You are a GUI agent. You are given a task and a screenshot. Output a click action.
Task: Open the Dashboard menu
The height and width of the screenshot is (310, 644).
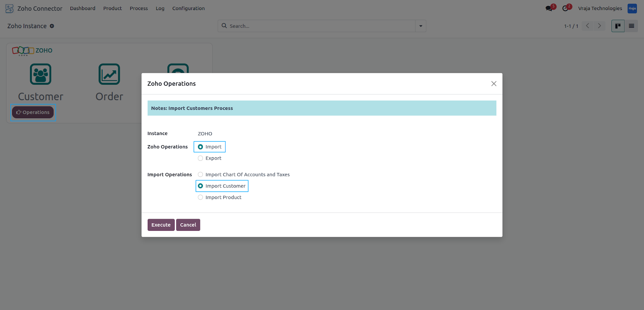pyautogui.click(x=83, y=8)
